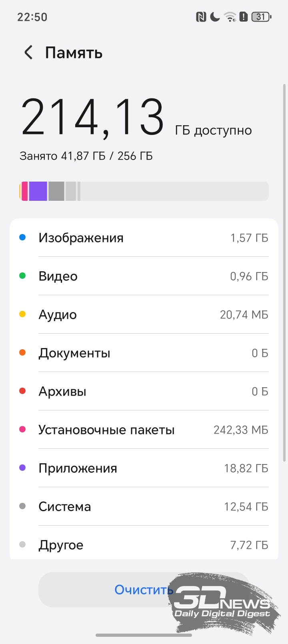The image size is (288, 644).
Task: Open the Документы storage category
Action: point(144,353)
